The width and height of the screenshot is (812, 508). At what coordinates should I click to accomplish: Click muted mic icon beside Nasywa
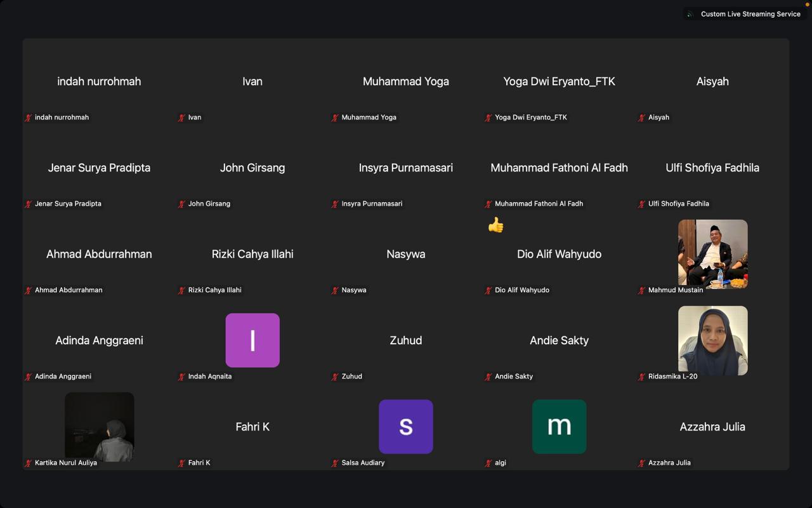(x=336, y=290)
